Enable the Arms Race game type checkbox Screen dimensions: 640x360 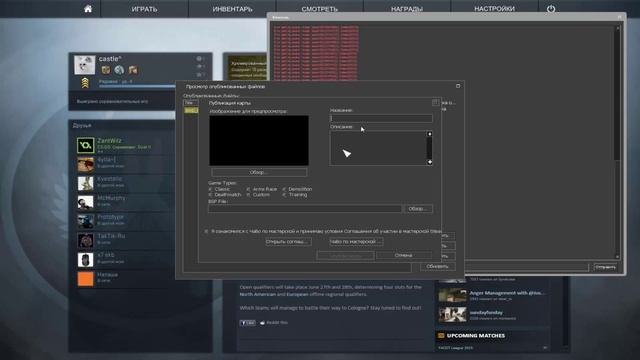248,189
